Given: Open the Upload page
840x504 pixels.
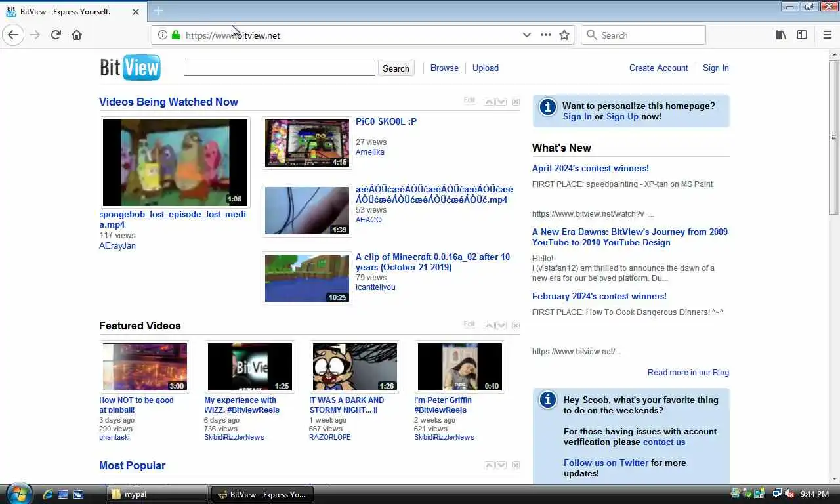Looking at the screenshot, I should tap(486, 68).
